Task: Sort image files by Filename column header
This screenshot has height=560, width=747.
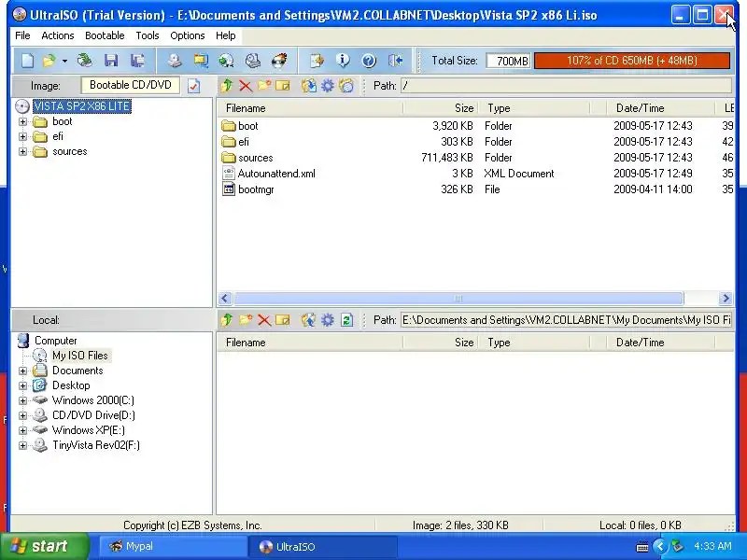Action: click(x=310, y=108)
